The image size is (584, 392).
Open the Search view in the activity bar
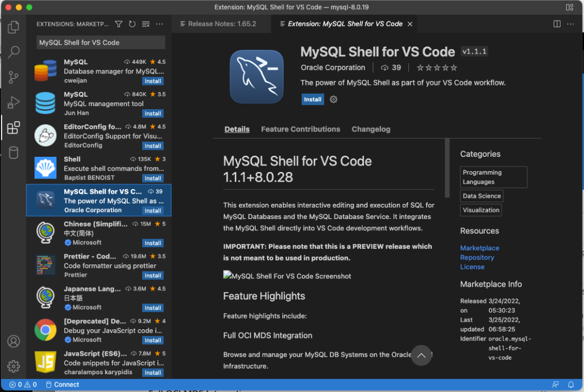pos(14,51)
